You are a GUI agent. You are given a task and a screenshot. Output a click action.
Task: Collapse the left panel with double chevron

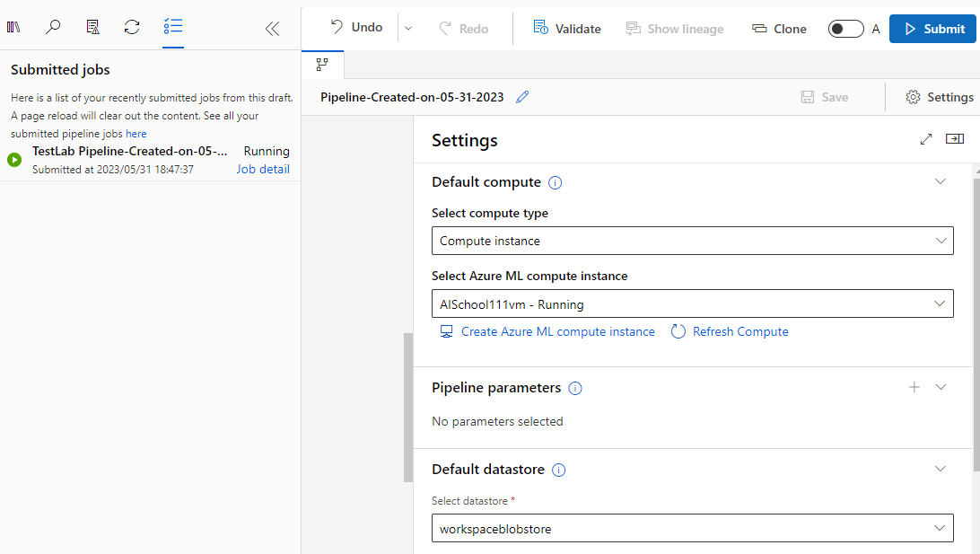[x=272, y=29]
